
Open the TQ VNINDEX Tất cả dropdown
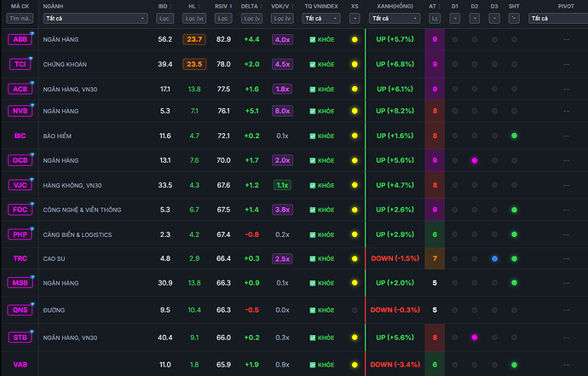point(321,19)
